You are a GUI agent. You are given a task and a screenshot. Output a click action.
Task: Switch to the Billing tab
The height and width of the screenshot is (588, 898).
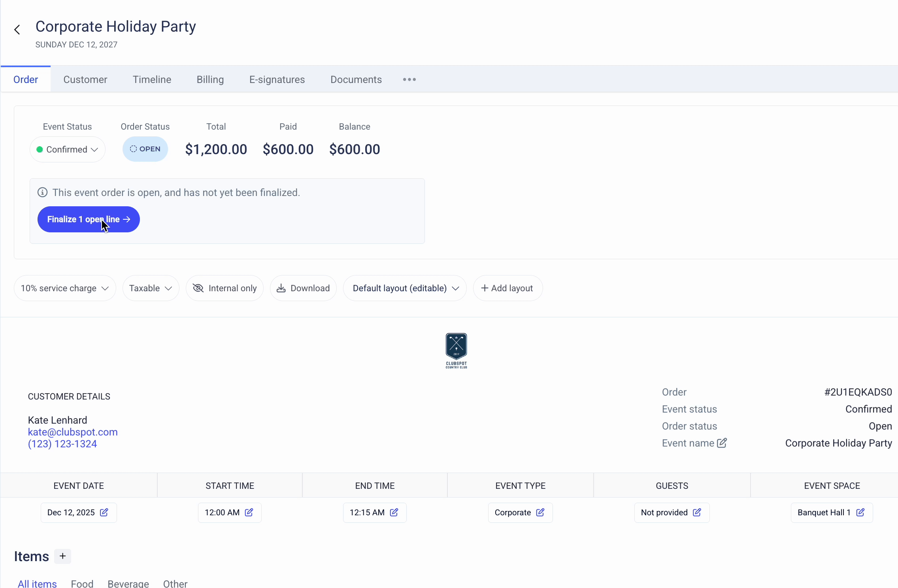click(x=210, y=79)
